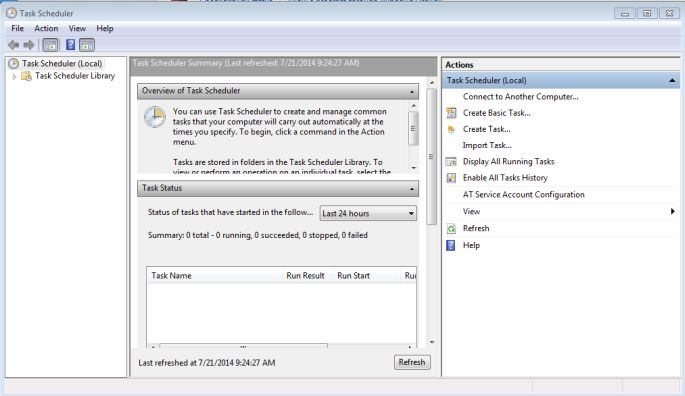Click the Actions pane title
This screenshot has width=685, height=396.
pyautogui.click(x=459, y=65)
